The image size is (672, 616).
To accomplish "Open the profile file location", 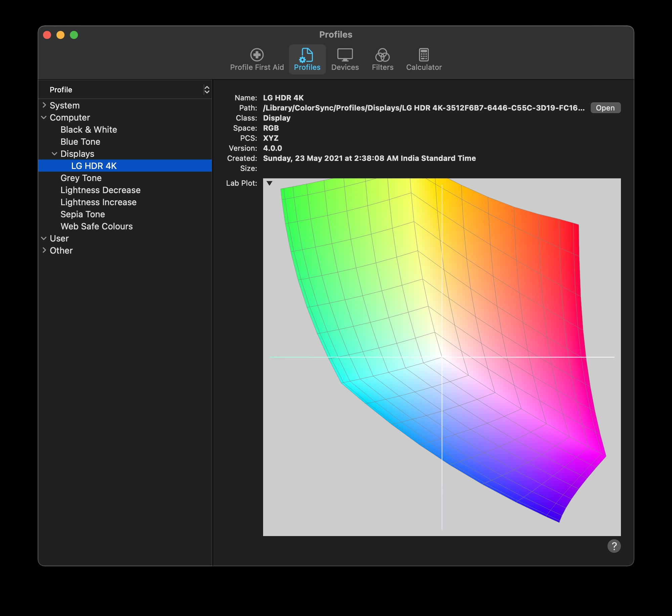I will coord(605,108).
